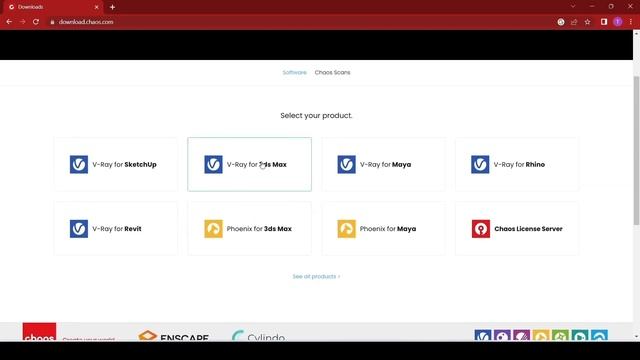Bookmark this page with the star icon
The image size is (640, 360).
click(x=587, y=22)
